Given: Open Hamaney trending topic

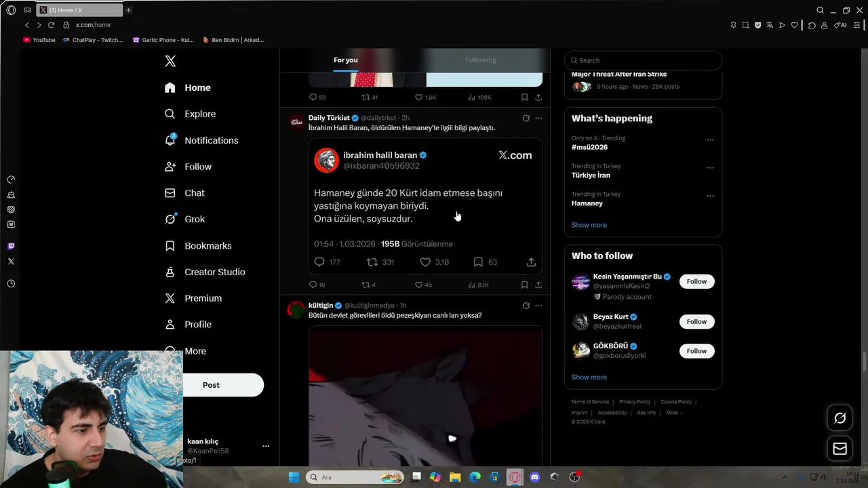Looking at the screenshot, I should click(587, 203).
